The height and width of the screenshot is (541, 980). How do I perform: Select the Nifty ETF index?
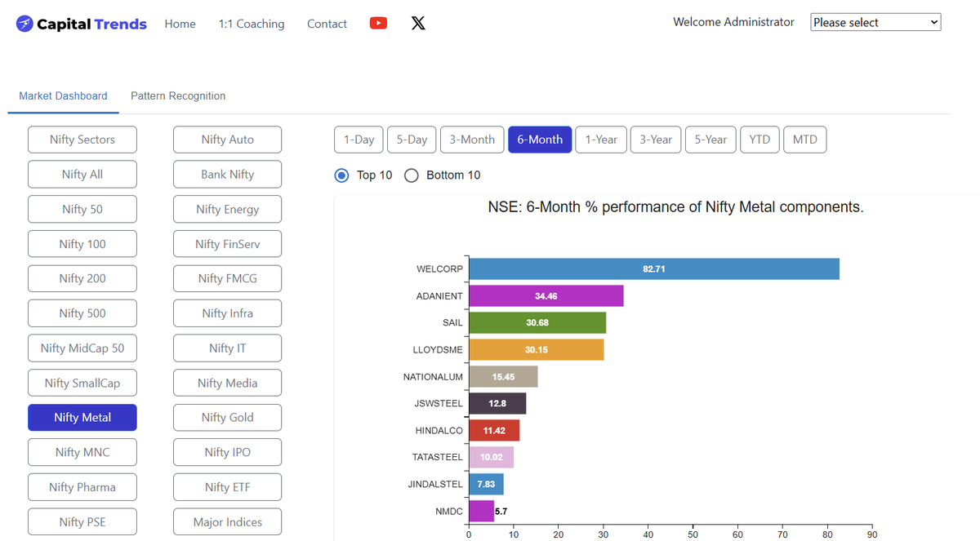228,487
